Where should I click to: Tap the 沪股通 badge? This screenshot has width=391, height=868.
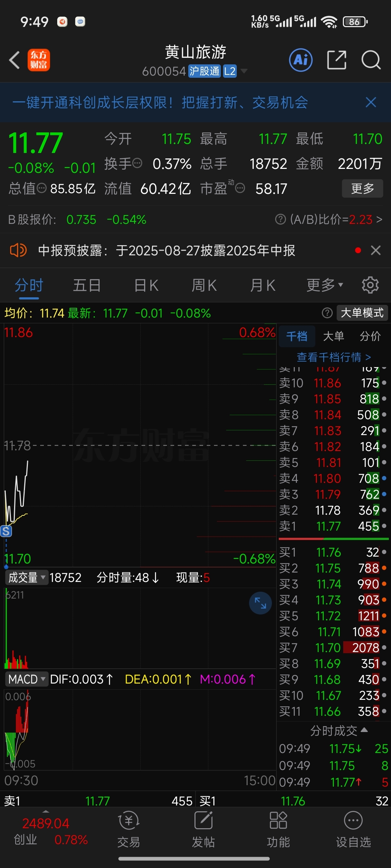tap(205, 71)
